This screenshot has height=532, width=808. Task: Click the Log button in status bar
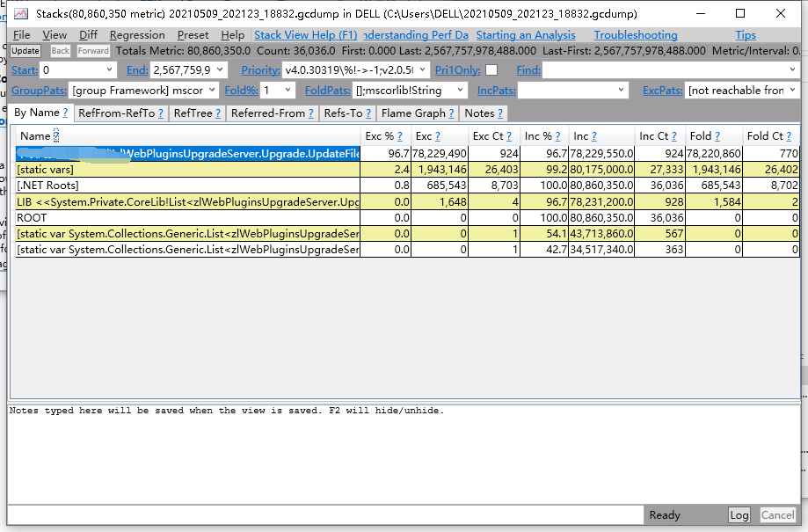(x=739, y=515)
